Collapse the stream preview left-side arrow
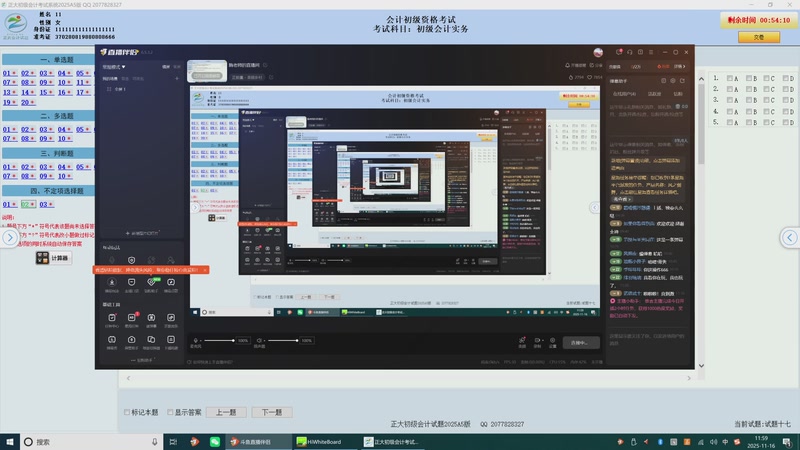Viewport: 800px width, 450px height. 195,208
